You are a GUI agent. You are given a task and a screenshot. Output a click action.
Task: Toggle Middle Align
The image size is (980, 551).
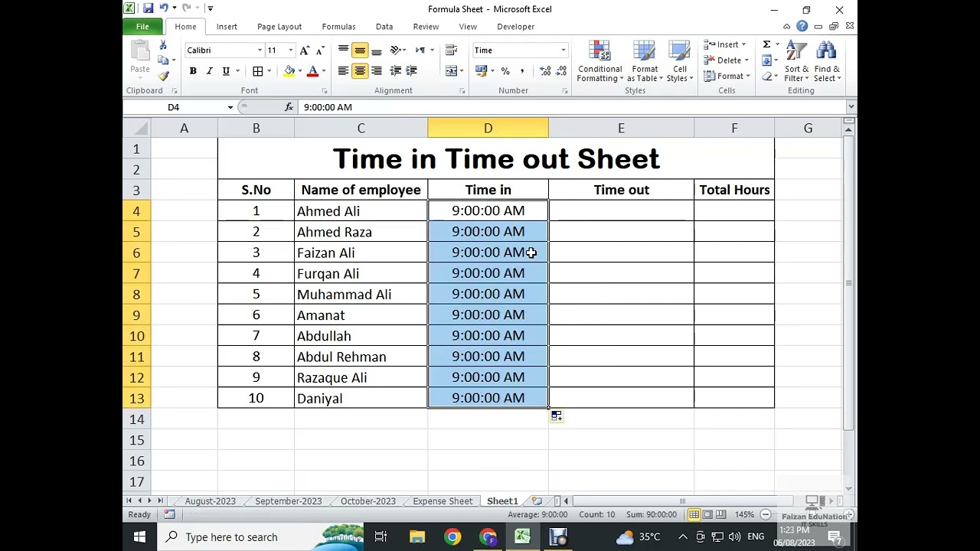pyautogui.click(x=360, y=51)
